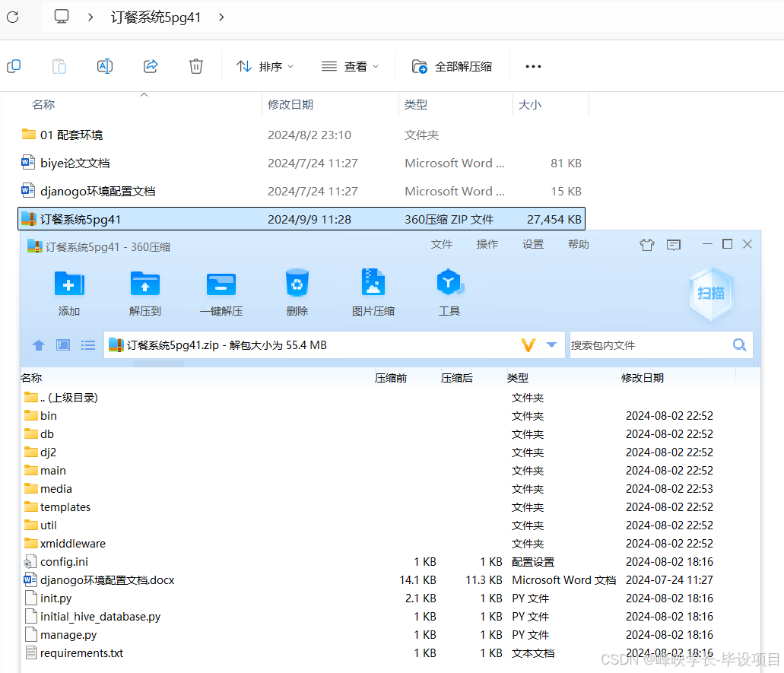
Task: Open the 设置 menu in 360压缩
Action: (x=532, y=244)
